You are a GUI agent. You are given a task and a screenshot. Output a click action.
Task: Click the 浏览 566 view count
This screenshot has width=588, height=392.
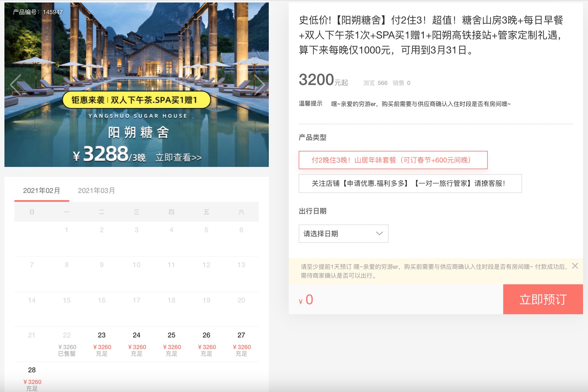375,83
